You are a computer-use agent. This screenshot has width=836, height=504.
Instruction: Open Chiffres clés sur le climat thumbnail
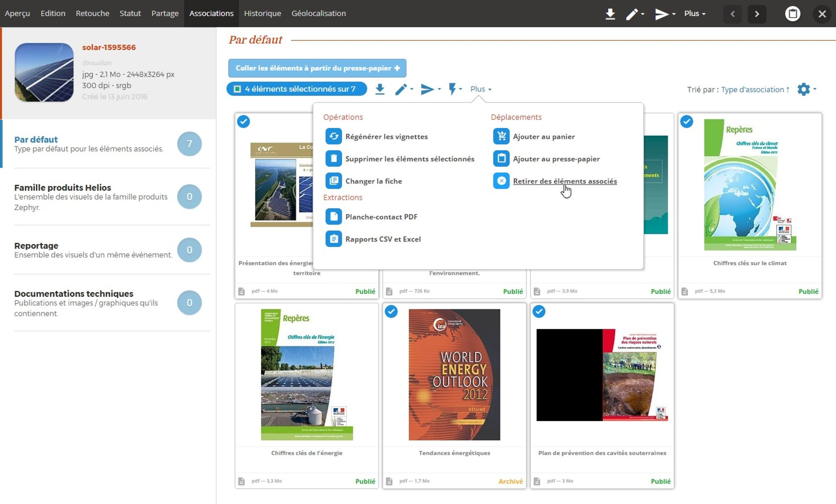[x=750, y=185]
